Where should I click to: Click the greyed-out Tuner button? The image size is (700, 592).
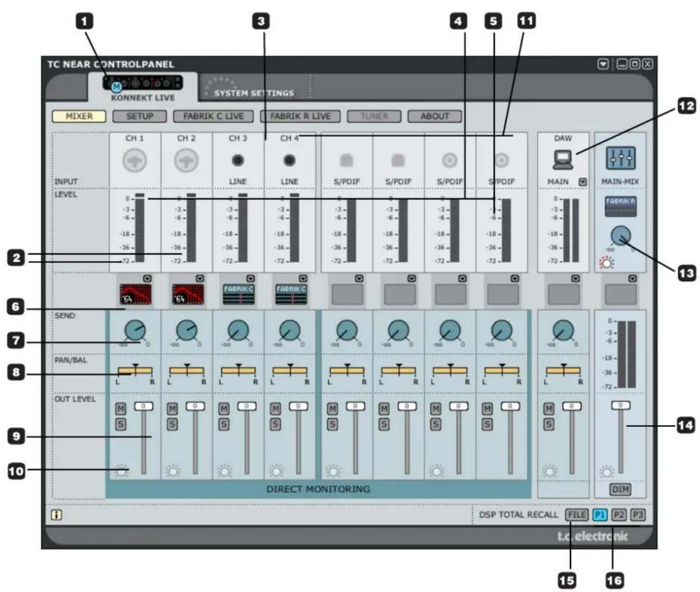coord(374,116)
